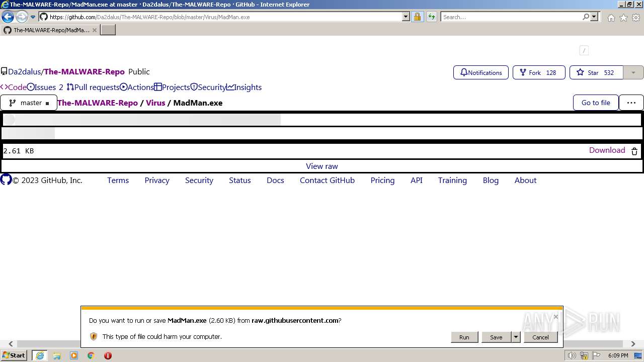This screenshot has width=644, height=362.
Task: Open the Privacy footer link
Action: pos(157,180)
